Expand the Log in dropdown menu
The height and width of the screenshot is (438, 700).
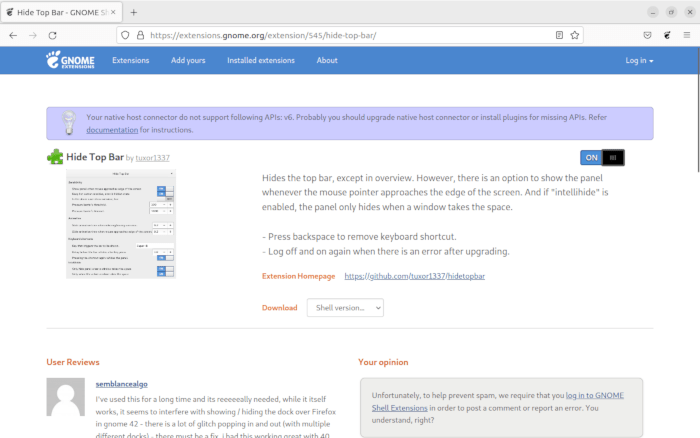(639, 60)
